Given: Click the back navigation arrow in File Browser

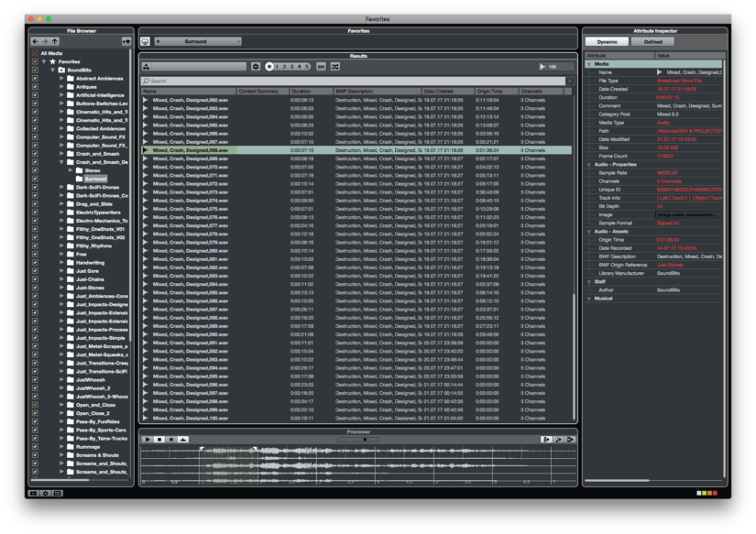Looking at the screenshot, I should [36, 41].
